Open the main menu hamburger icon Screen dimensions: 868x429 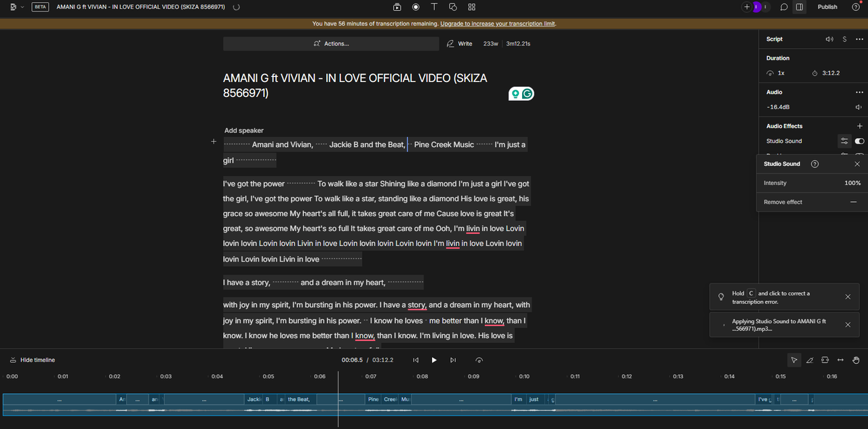[x=14, y=7]
